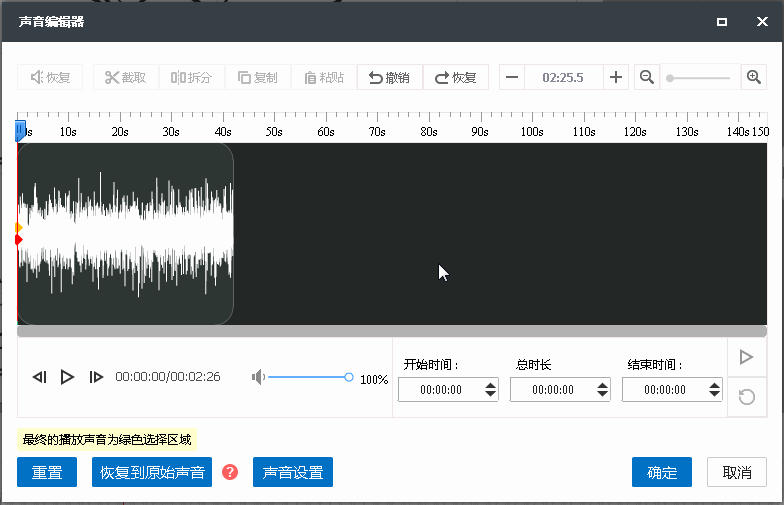Click the 结束时间 time field
Image resolution: width=784 pixels, height=505 pixels.
tap(665, 390)
